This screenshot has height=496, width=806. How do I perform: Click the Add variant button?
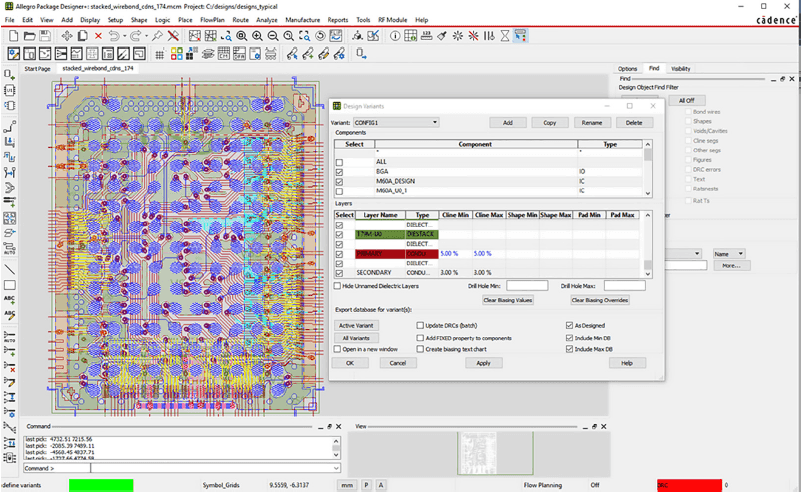click(x=508, y=123)
